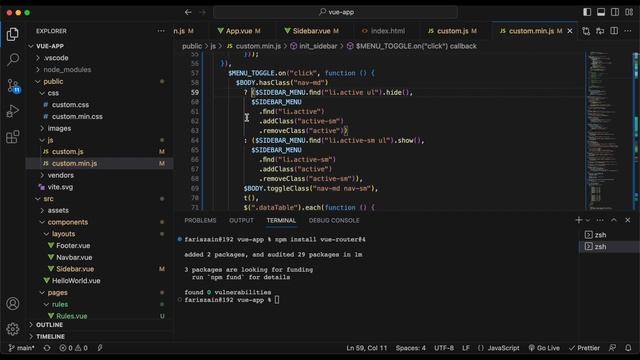Click the Go Back navigation arrow
This screenshot has width=640, height=360.
188,12
